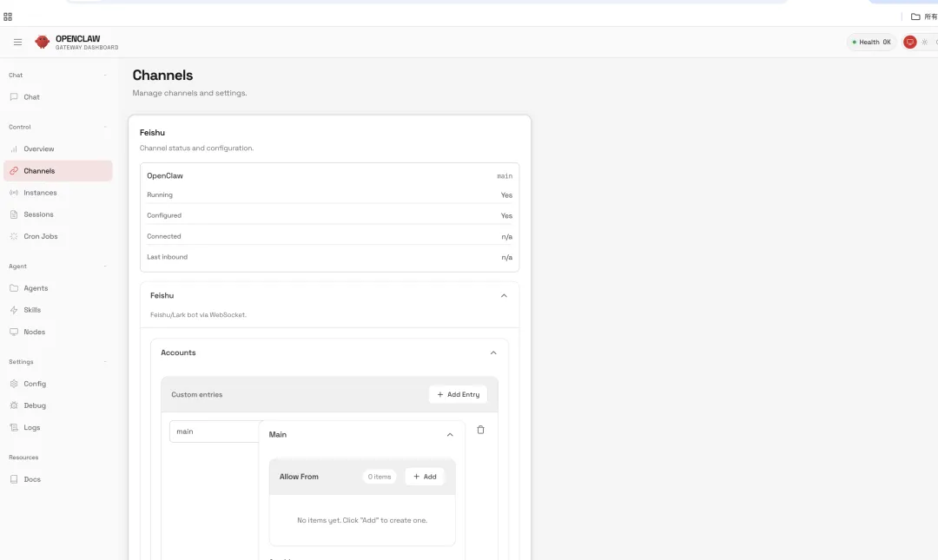Image resolution: width=938 pixels, height=560 pixels.
Task: Click the red chat bubble theme button
Action: click(910, 42)
